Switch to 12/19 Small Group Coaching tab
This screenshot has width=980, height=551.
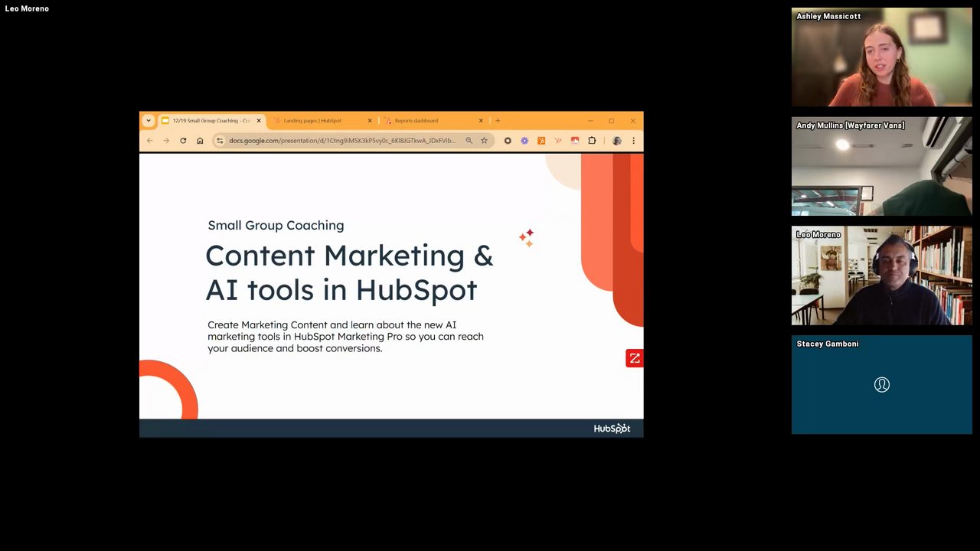211,120
